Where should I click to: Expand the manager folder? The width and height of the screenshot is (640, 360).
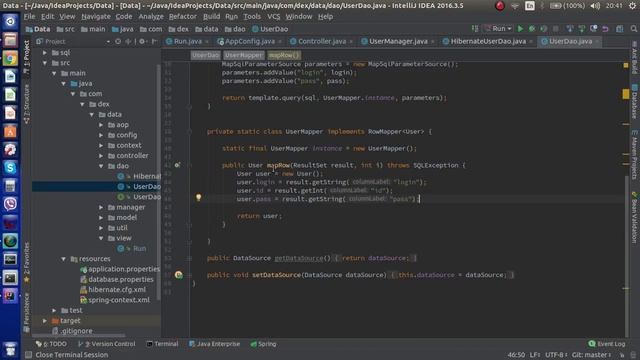click(101, 207)
